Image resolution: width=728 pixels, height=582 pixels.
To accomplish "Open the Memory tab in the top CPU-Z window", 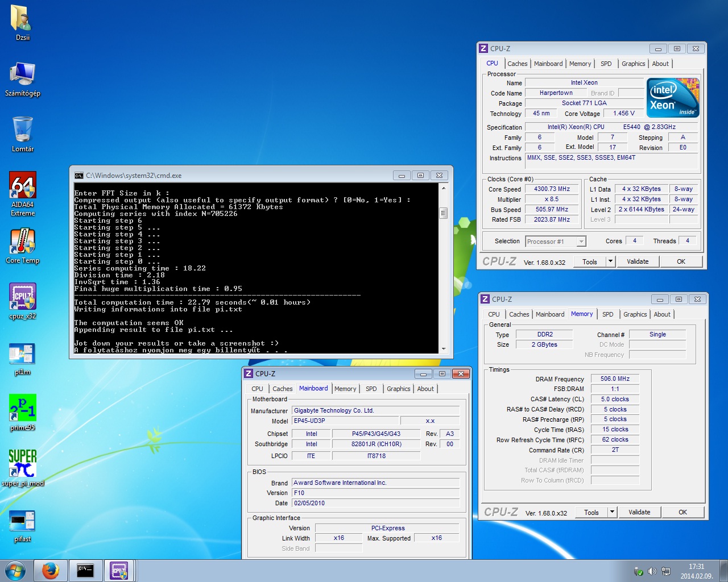I will point(580,64).
